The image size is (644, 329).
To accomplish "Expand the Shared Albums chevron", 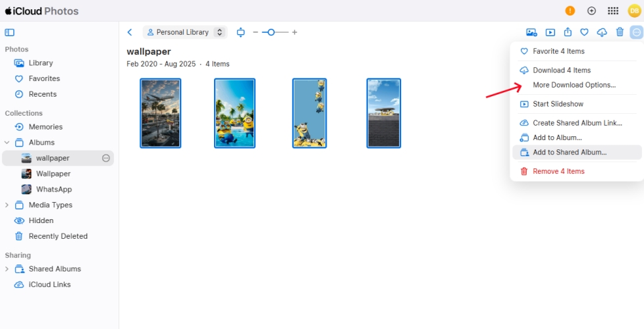I will click(7, 268).
